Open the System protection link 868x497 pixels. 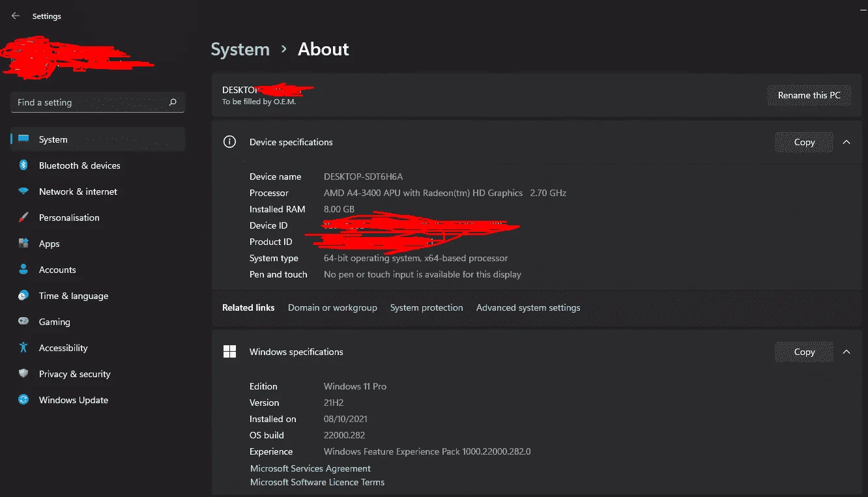(427, 307)
